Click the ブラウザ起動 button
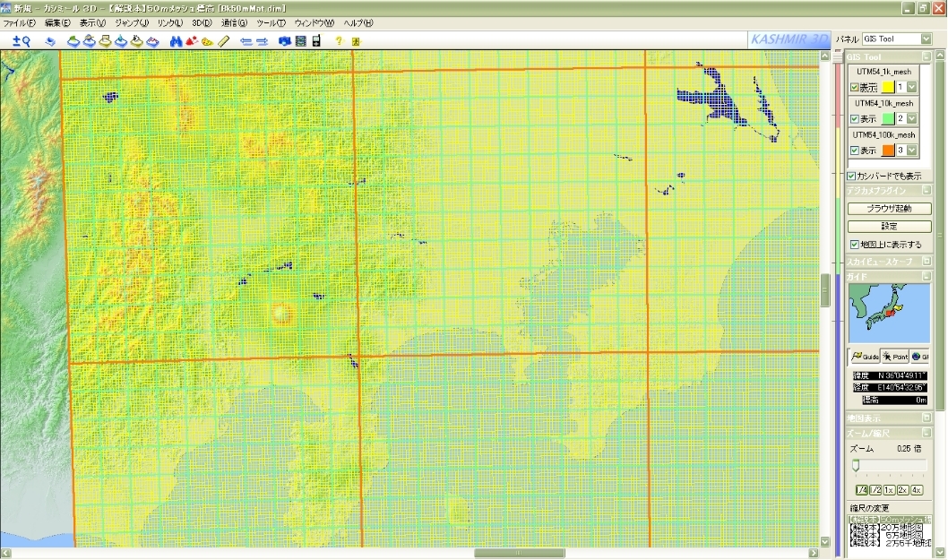This screenshot has width=948, height=560. pyautogui.click(x=889, y=208)
